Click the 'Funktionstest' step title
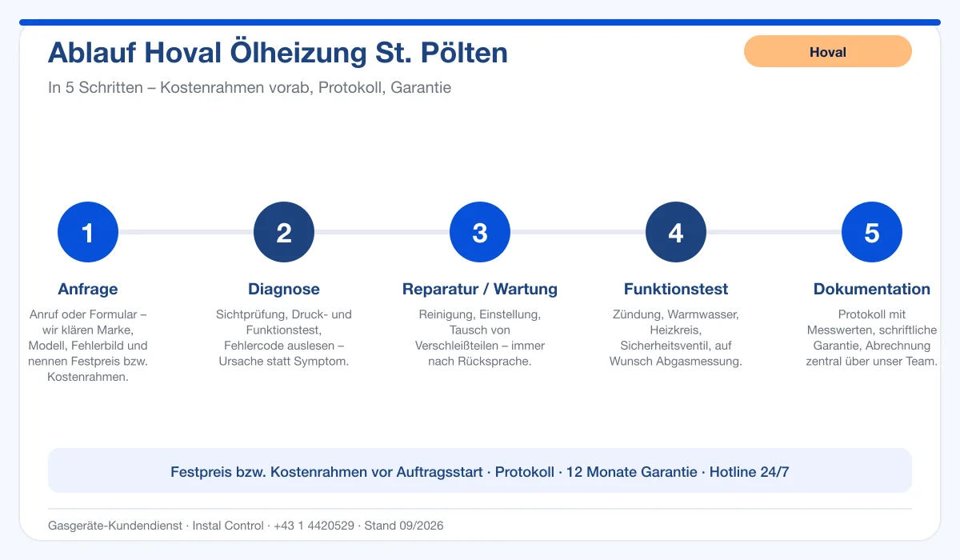 click(x=676, y=289)
